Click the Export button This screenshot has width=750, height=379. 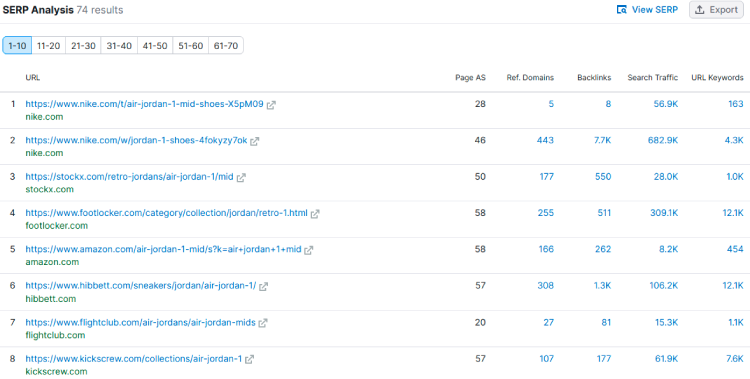716,10
